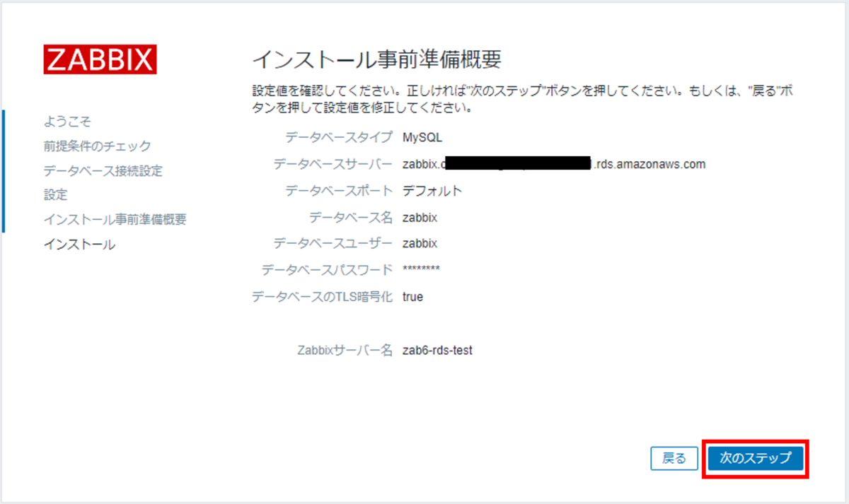The width and height of the screenshot is (849, 504).
Task: Click the インストール事前準備概要 page heading
Action: [376, 59]
